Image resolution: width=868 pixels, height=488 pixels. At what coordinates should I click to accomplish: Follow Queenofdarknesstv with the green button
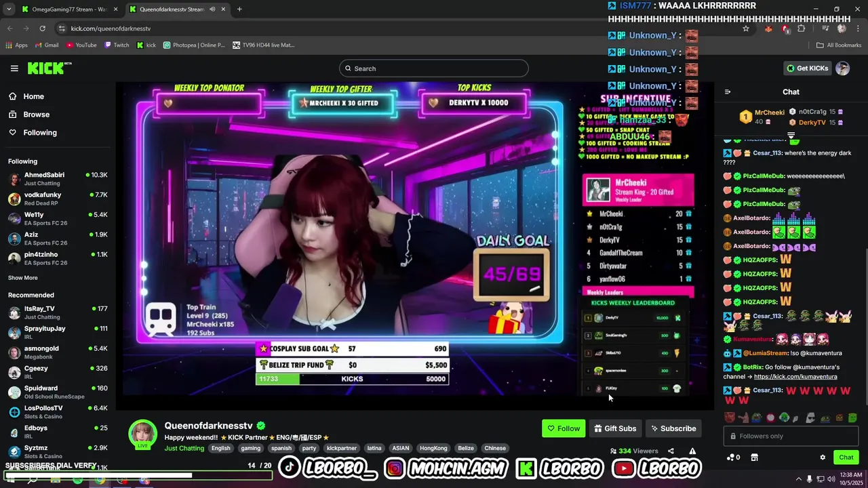(x=564, y=428)
